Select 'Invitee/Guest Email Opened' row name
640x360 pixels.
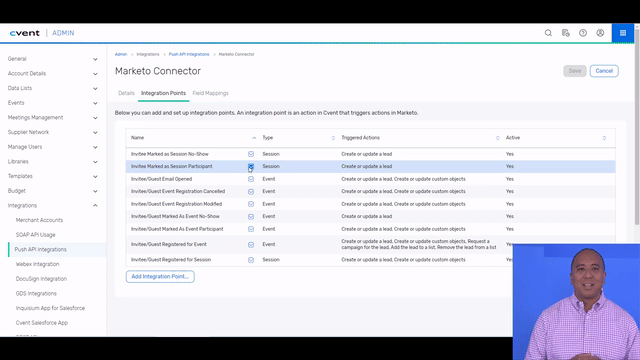pos(161,179)
